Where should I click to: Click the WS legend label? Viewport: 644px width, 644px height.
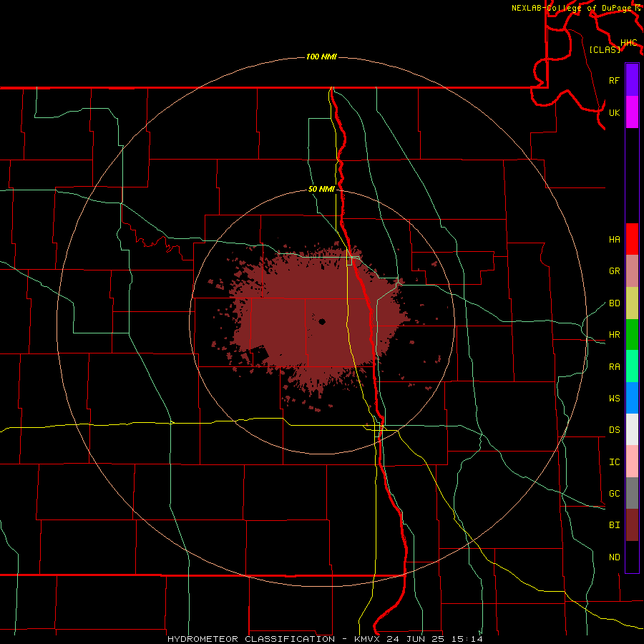[614, 399]
